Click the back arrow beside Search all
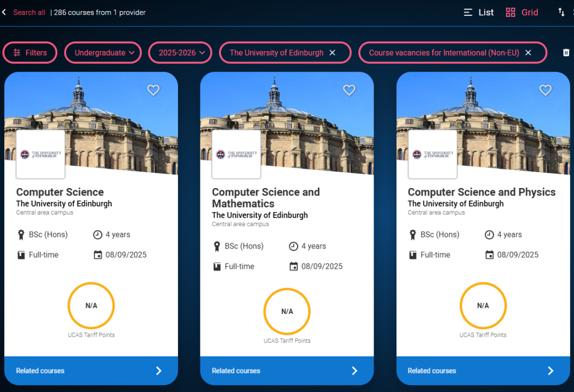This screenshot has width=574, height=392. (4, 12)
